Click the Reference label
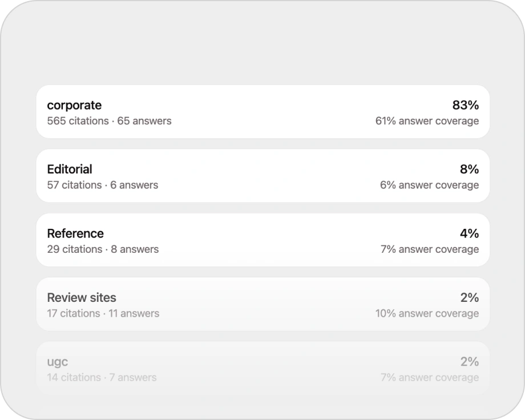The height and width of the screenshot is (420, 525). tap(75, 233)
